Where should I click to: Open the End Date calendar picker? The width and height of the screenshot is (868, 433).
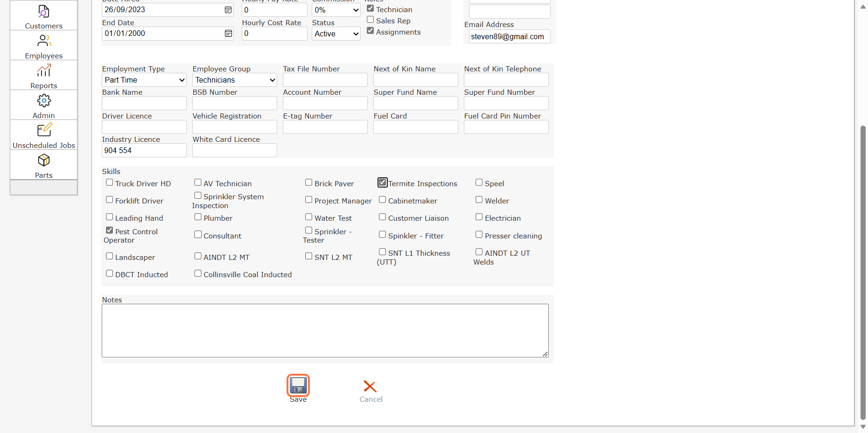tap(228, 33)
